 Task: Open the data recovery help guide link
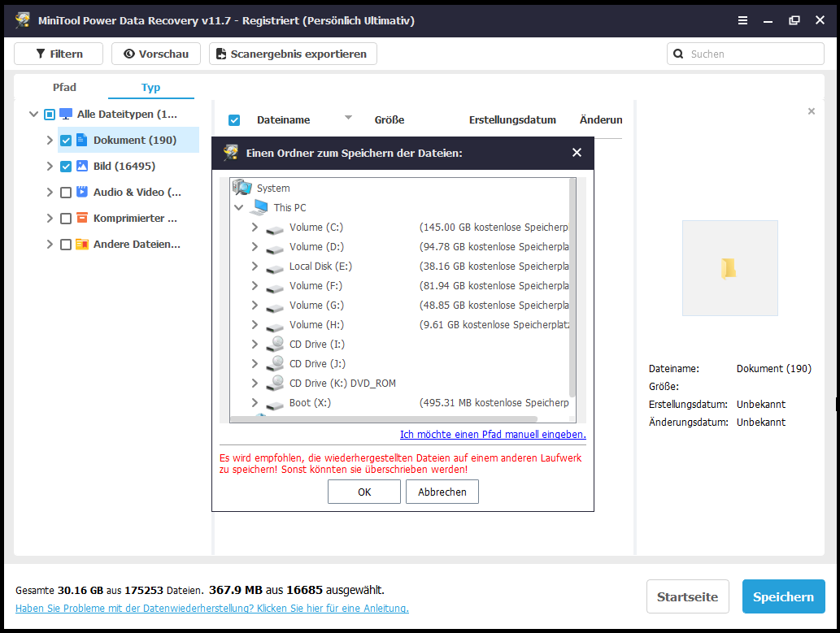click(212, 609)
